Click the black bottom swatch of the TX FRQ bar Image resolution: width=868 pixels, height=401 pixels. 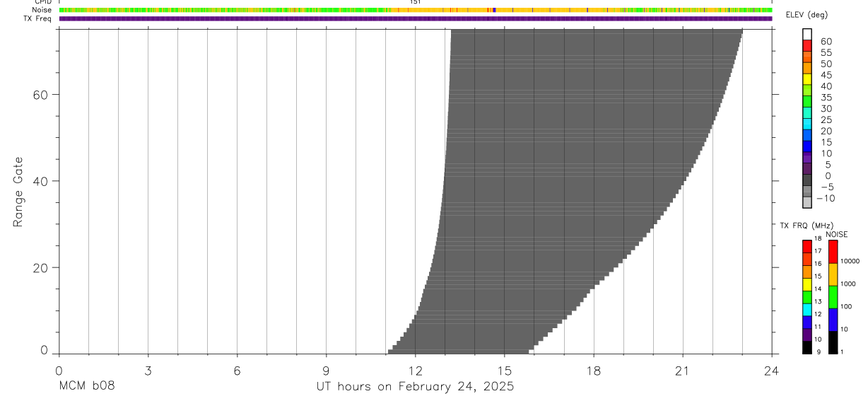(807, 348)
